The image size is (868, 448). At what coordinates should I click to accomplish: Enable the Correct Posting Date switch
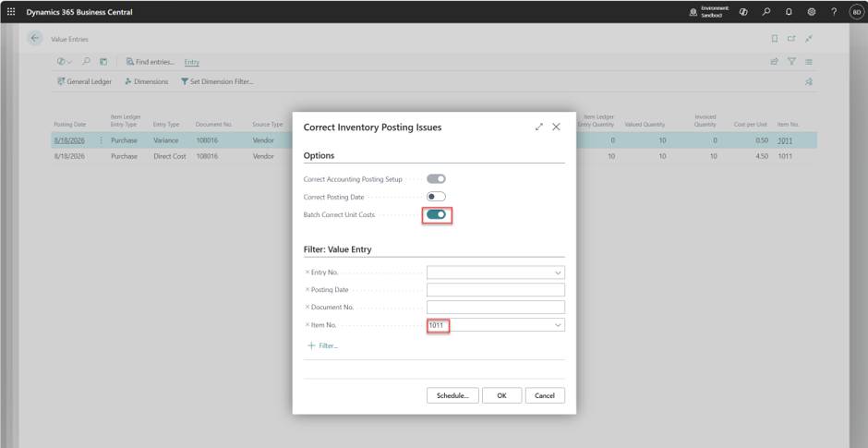[x=436, y=197]
